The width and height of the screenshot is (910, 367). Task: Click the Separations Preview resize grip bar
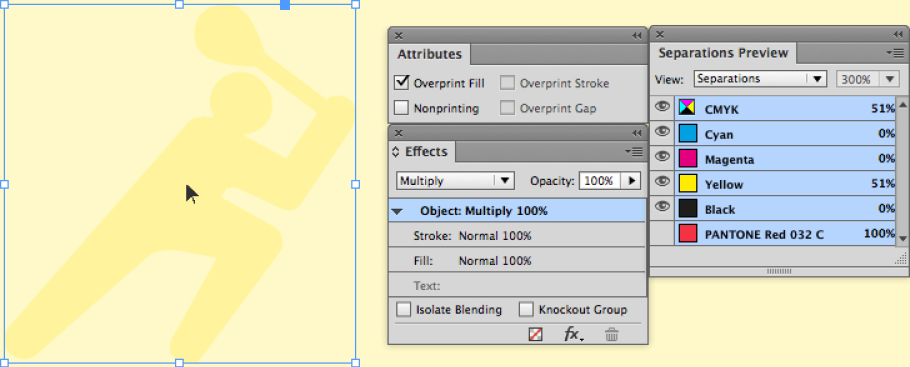click(x=779, y=271)
